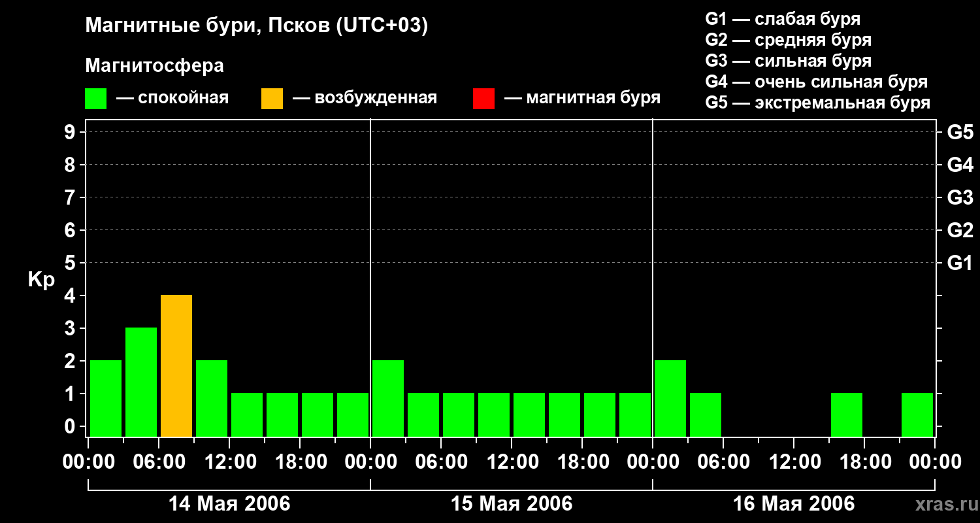Viewport: 980px width, 523px height.
Task: Click the 'G1' right axis label
Action: click(960, 263)
